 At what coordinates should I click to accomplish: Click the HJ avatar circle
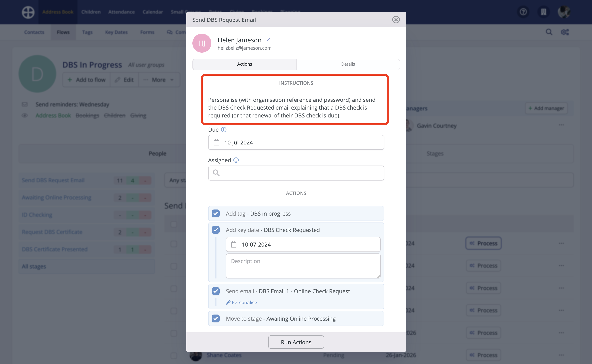click(202, 43)
